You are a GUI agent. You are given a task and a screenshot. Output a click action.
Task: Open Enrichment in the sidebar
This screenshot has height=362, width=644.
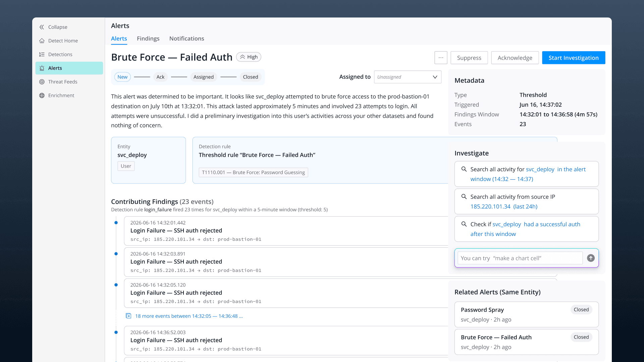(69, 96)
